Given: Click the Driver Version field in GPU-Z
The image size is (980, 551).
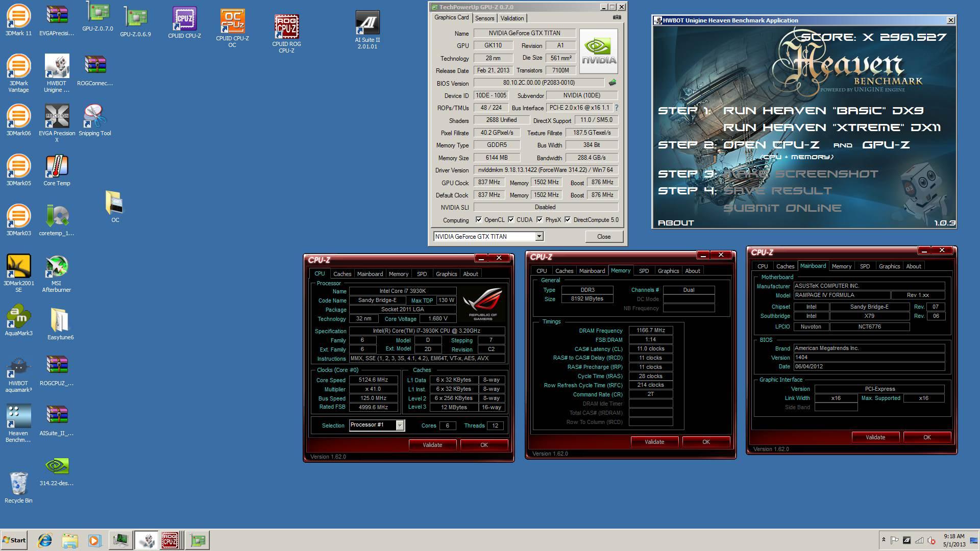Looking at the screenshot, I should click(546, 170).
